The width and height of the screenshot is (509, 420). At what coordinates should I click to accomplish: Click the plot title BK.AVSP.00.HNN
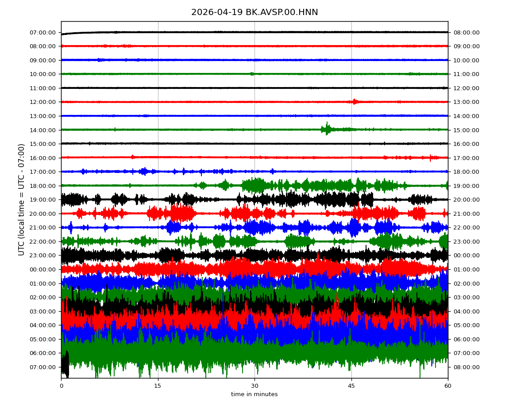[254, 12]
